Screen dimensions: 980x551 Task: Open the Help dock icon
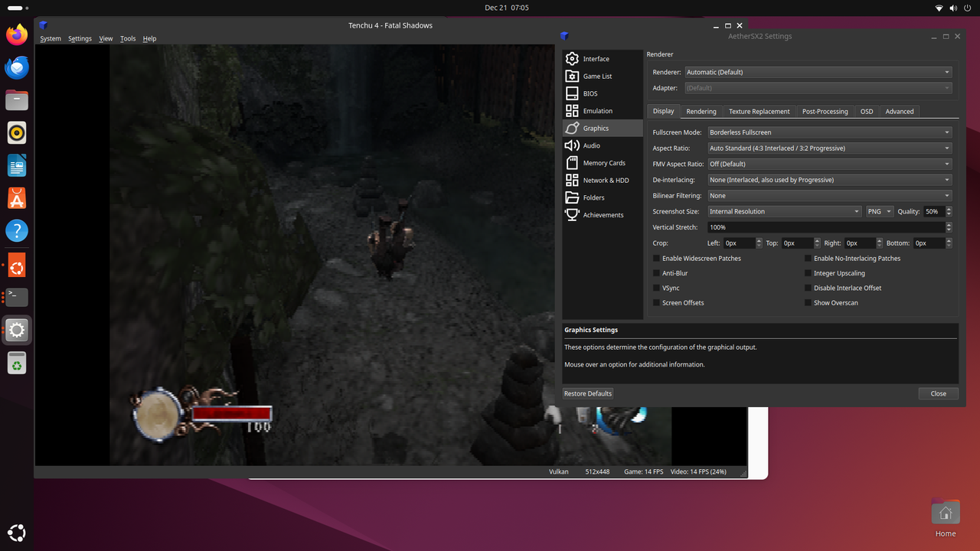point(17,231)
